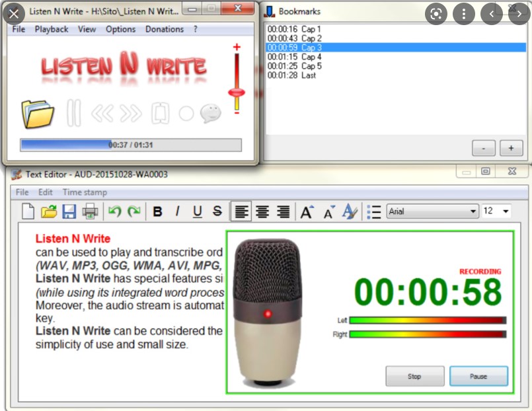Open the question mark help menu

click(196, 29)
